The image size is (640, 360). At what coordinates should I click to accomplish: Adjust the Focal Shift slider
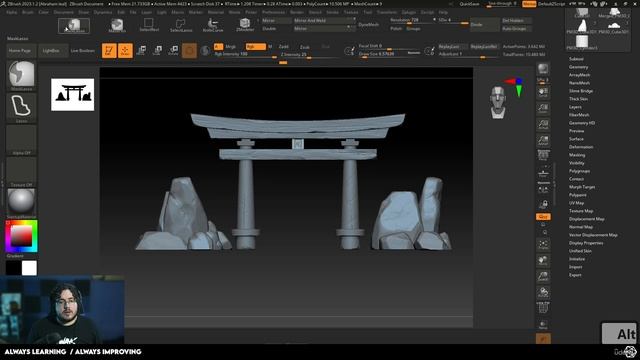[x=389, y=46]
